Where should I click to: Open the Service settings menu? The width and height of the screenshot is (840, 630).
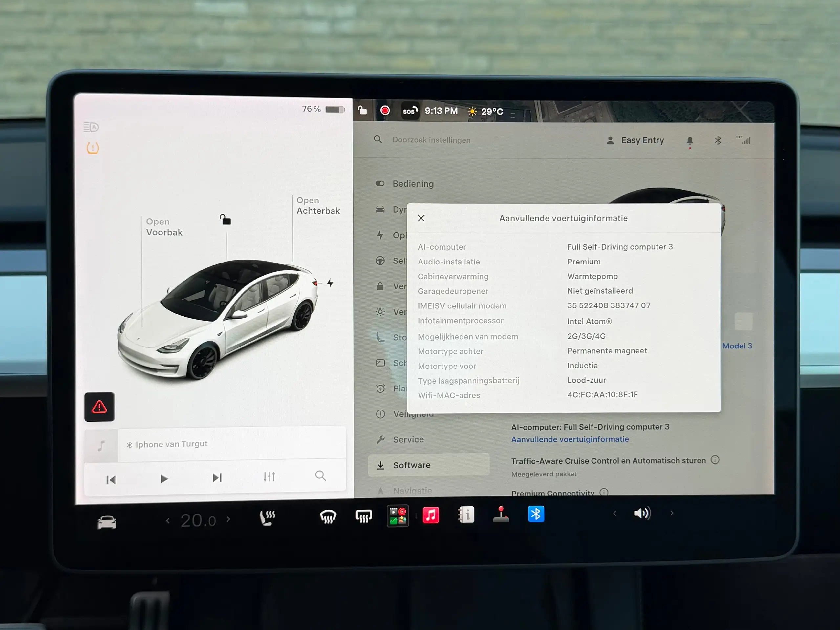(x=408, y=439)
